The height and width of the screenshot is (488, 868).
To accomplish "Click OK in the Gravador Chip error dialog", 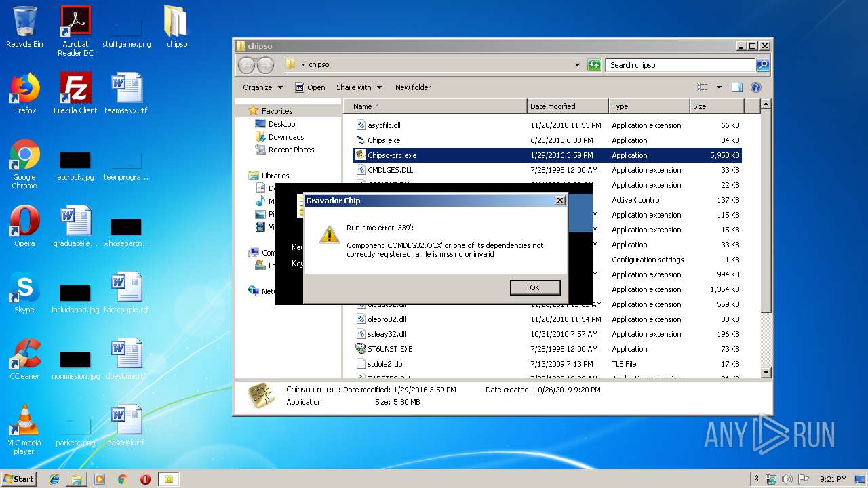I will pos(534,287).
